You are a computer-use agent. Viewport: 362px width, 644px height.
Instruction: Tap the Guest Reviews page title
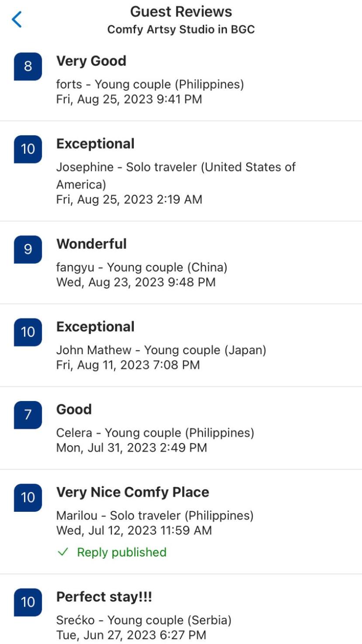pos(181,11)
